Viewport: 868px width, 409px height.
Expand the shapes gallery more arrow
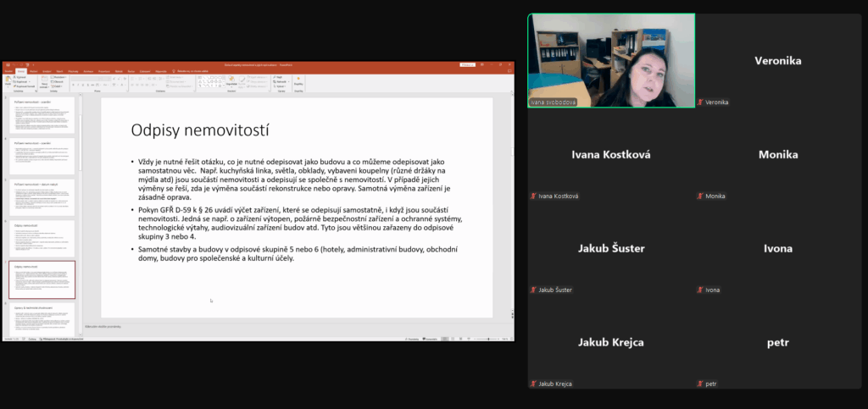[x=224, y=86]
